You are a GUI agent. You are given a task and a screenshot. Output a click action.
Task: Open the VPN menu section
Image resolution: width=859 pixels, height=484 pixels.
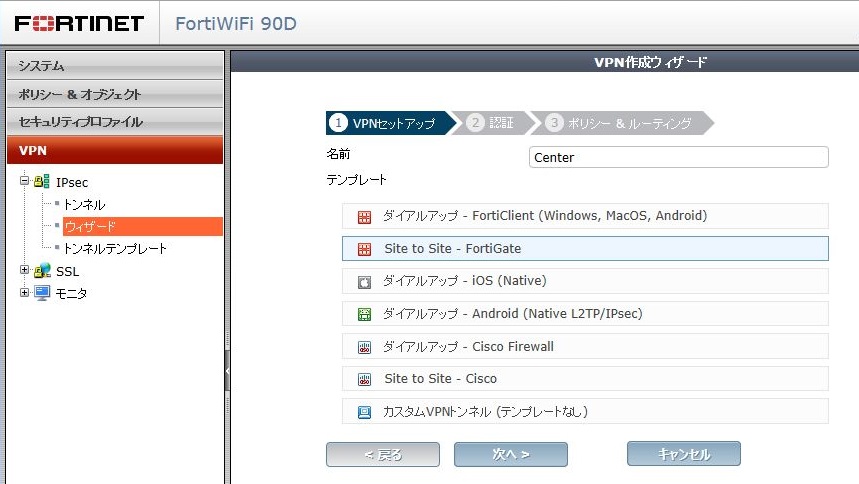point(115,150)
